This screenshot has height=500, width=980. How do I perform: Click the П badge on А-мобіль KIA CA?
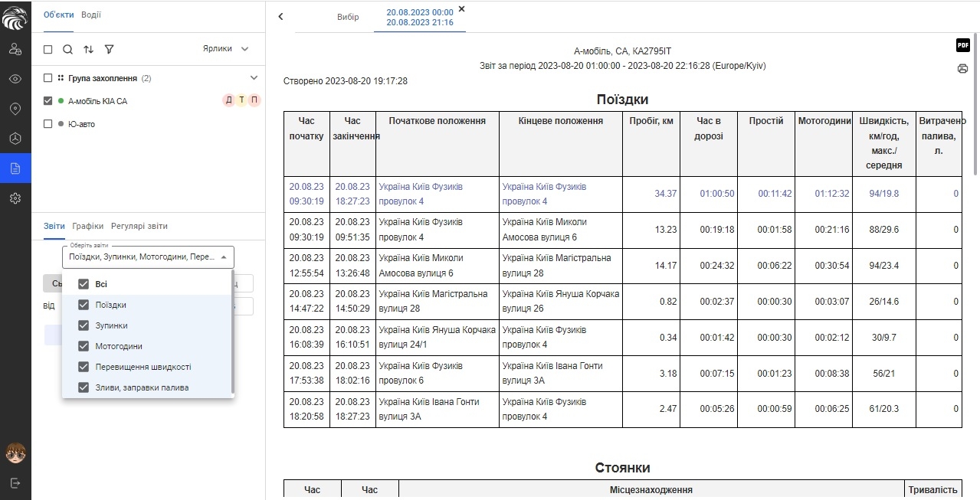254,101
